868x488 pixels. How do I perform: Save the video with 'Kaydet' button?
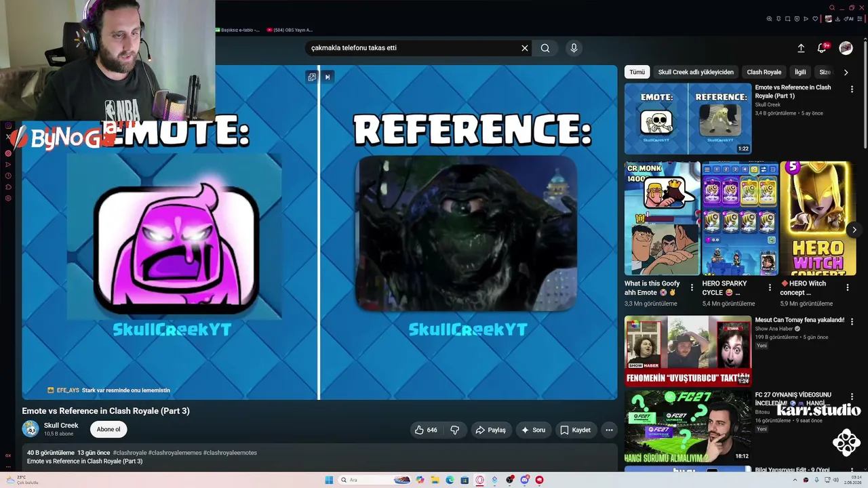point(575,430)
